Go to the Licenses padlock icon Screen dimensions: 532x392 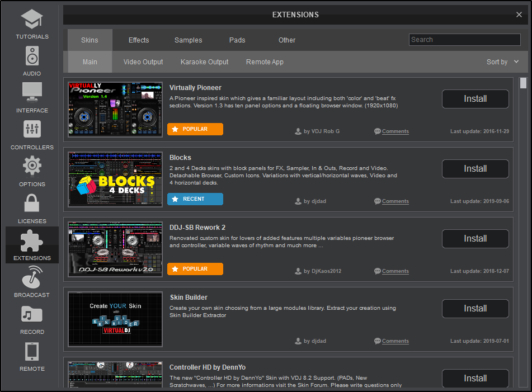(x=32, y=204)
